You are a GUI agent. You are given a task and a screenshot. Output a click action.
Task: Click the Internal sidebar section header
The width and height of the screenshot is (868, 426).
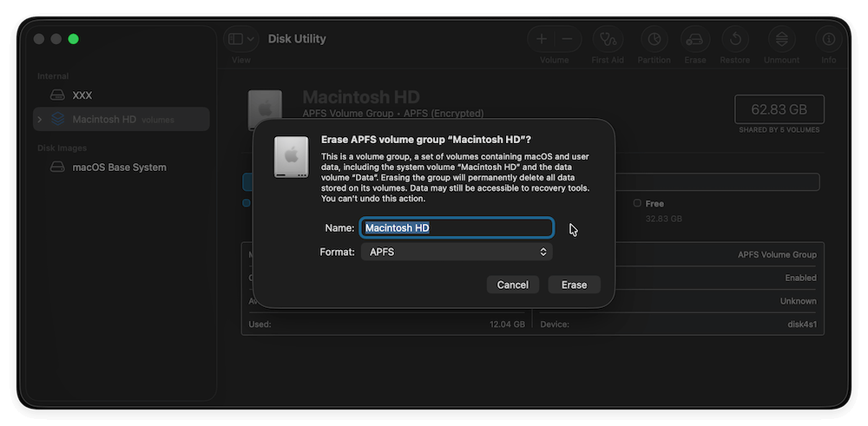tap(53, 75)
